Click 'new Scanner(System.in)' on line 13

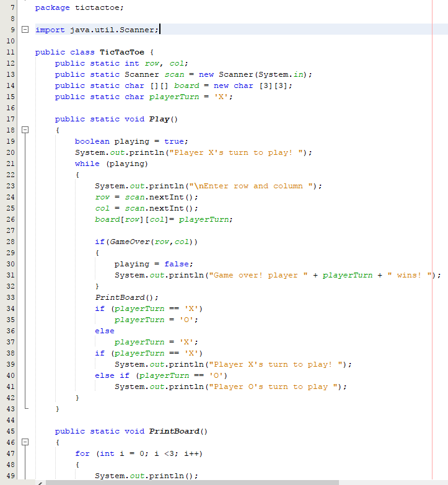[x=252, y=74]
